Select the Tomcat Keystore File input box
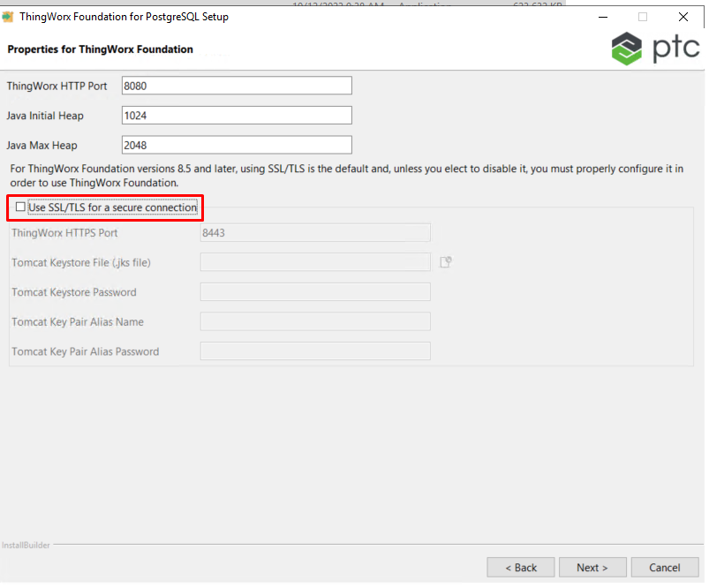Screen dimensions: 709x588 pos(314,262)
